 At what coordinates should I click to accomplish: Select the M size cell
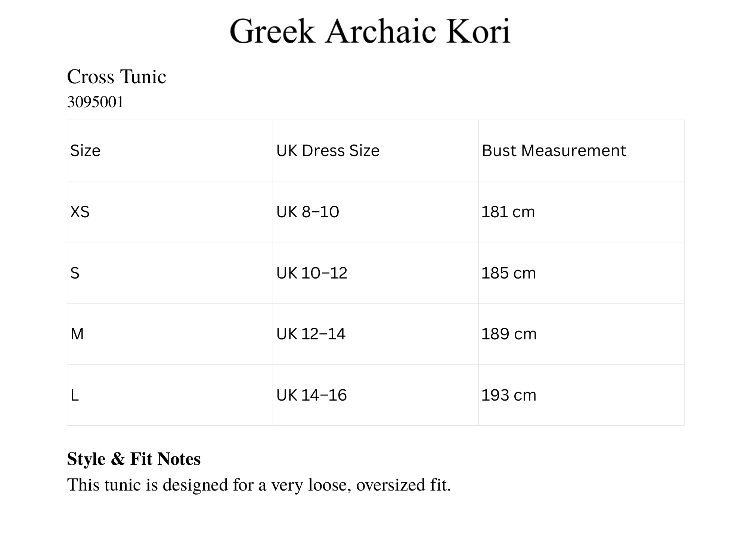[77, 334]
